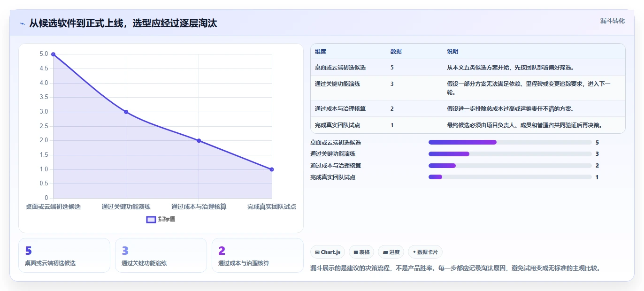
Task: Click the lightning icon beside the title
Action: click(22, 23)
